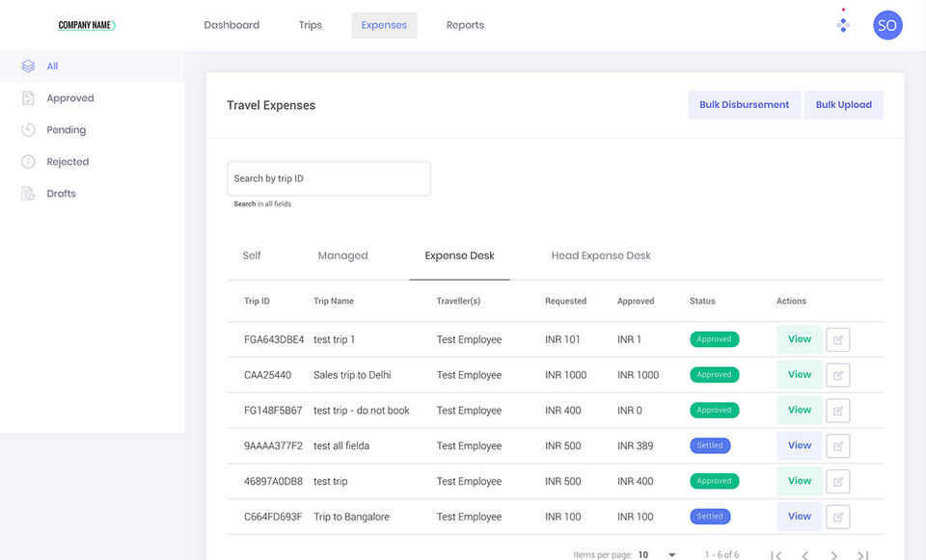Go to the next page of results
926x560 pixels.
tap(834, 555)
